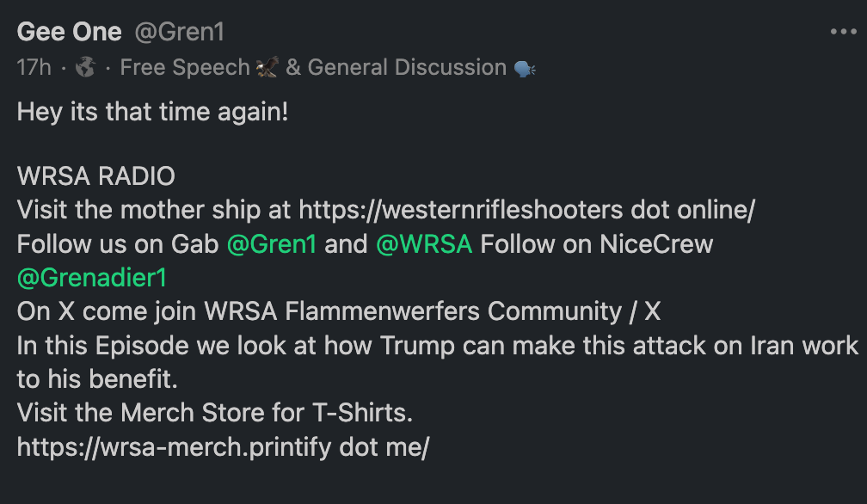Open Gee One's profile from display name
Screen dimensions: 867x504
tap(69, 33)
